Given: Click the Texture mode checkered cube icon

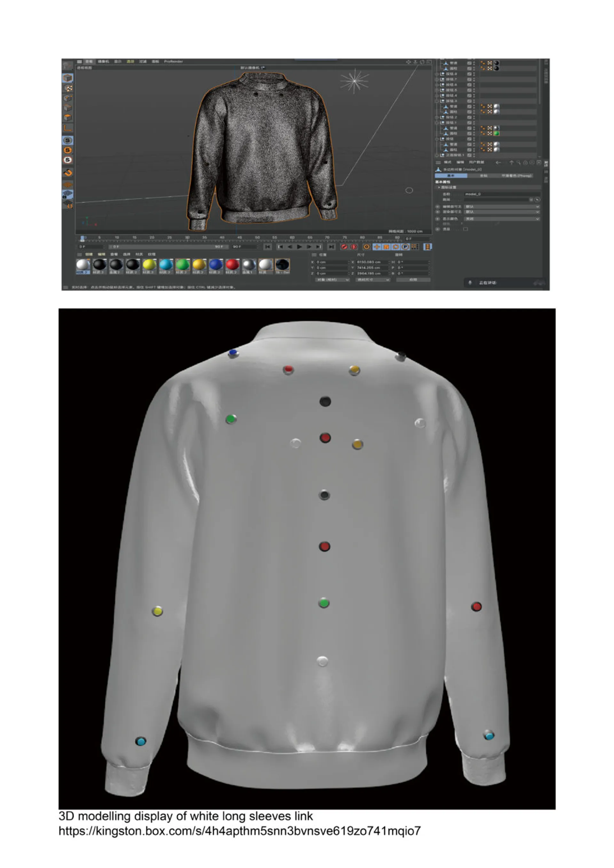Looking at the screenshot, I should click(x=68, y=88).
